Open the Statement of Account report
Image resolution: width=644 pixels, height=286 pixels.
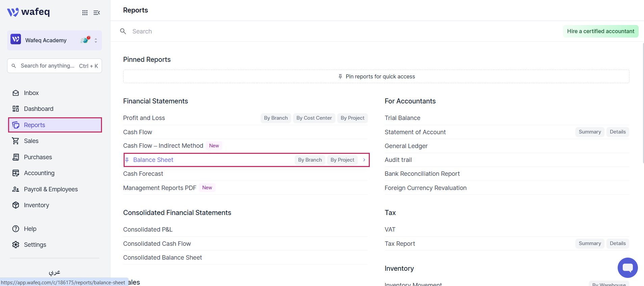[415, 132]
